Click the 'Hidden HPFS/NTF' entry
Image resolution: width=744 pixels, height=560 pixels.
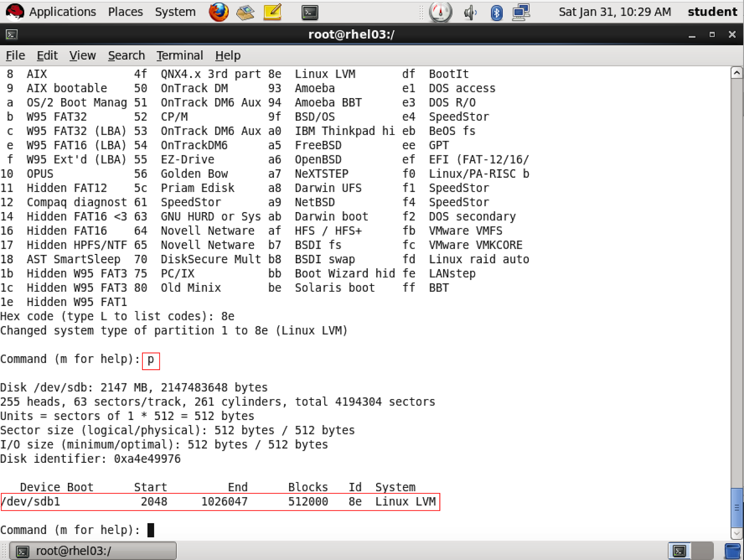click(77, 245)
